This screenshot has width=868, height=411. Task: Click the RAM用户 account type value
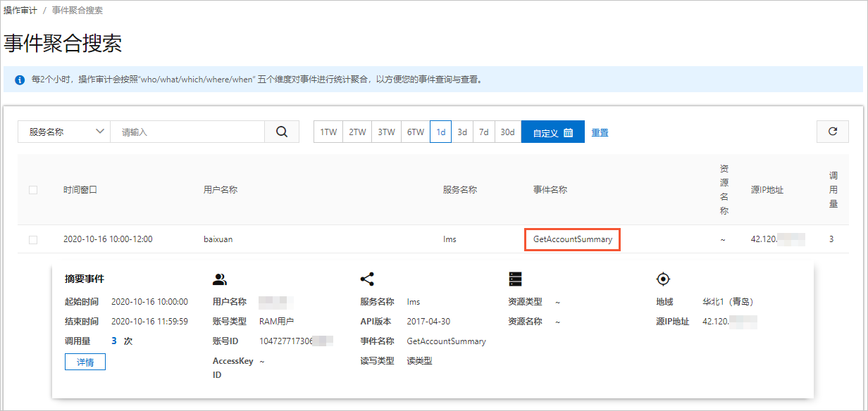pos(276,322)
